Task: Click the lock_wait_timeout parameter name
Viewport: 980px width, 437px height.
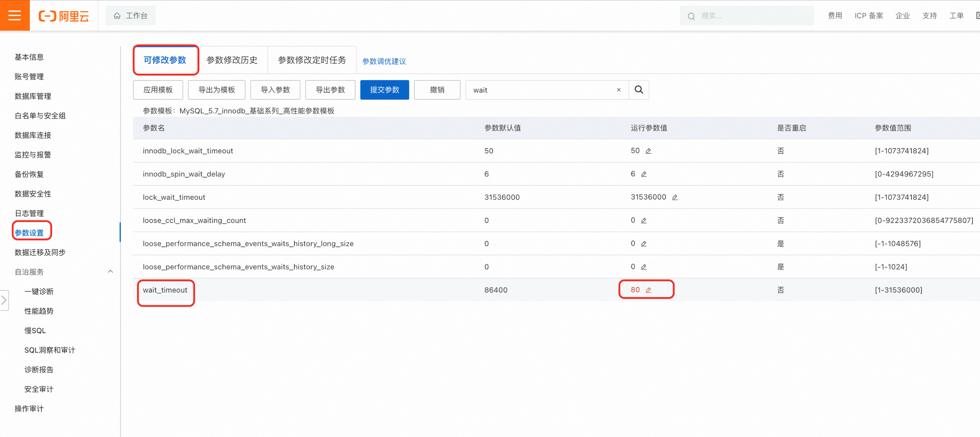Action: click(x=174, y=197)
